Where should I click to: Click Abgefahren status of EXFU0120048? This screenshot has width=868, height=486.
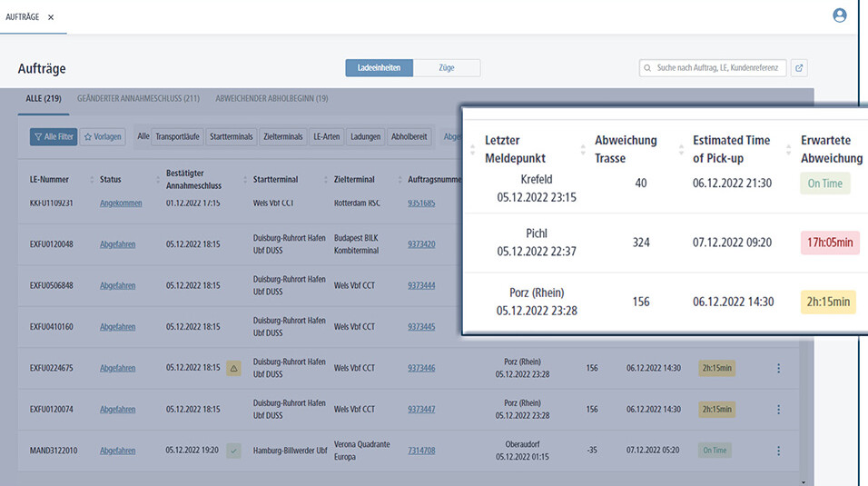pos(117,243)
